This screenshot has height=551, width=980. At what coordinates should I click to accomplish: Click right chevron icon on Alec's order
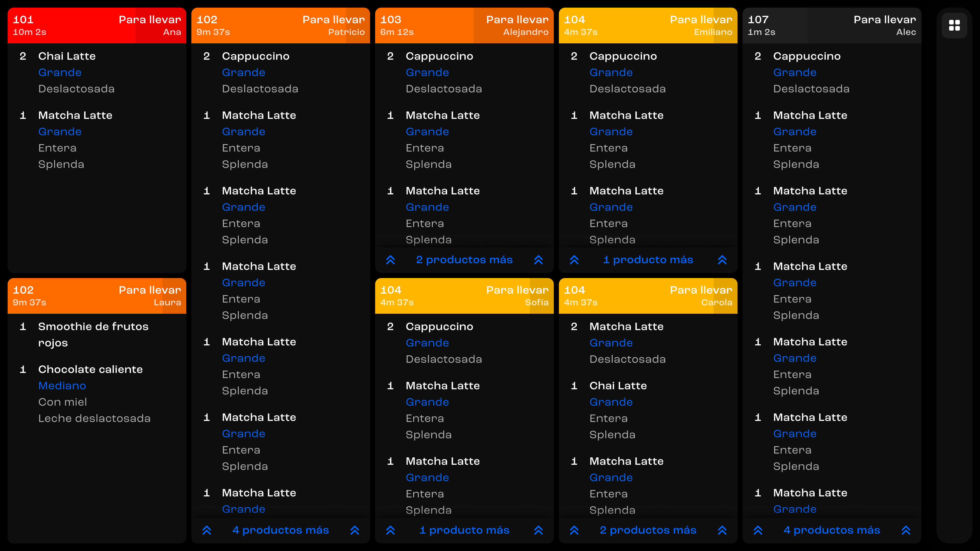(906, 530)
